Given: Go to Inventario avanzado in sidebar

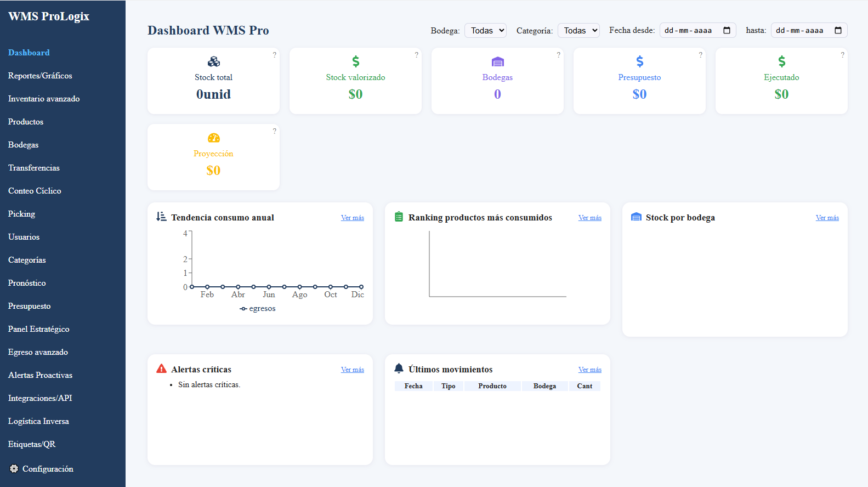Looking at the screenshot, I should tap(44, 99).
